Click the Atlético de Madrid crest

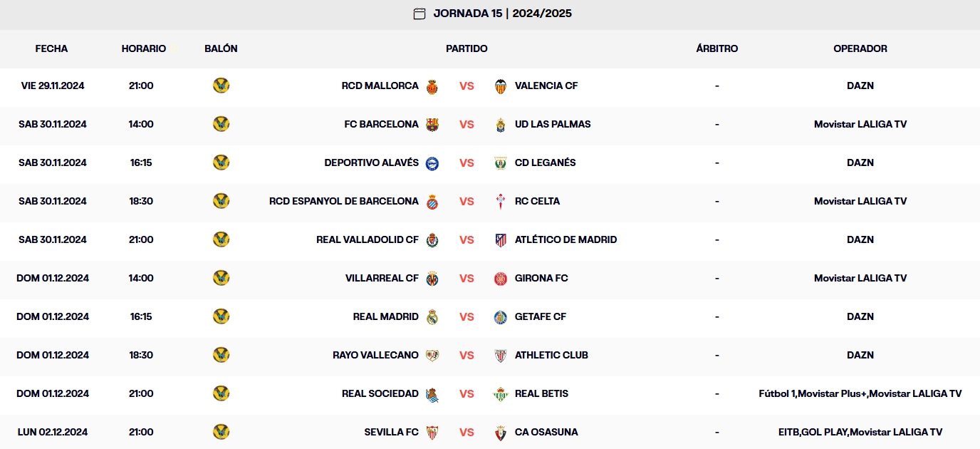click(501, 239)
